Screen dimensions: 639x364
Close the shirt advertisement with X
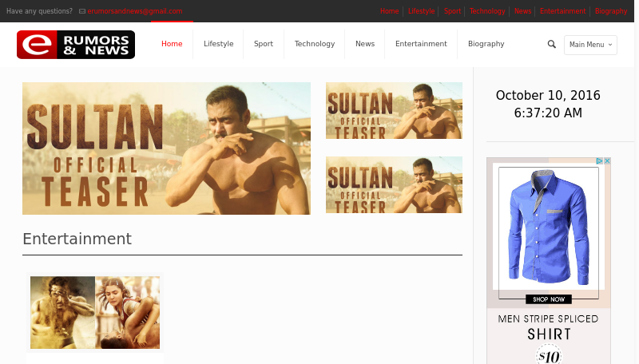607,160
